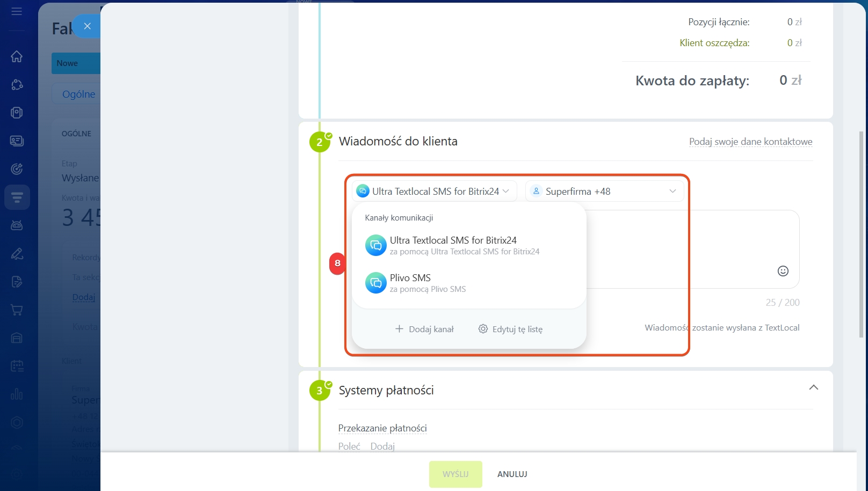
Task: Open the Ogólne tab in background window
Action: coord(78,94)
